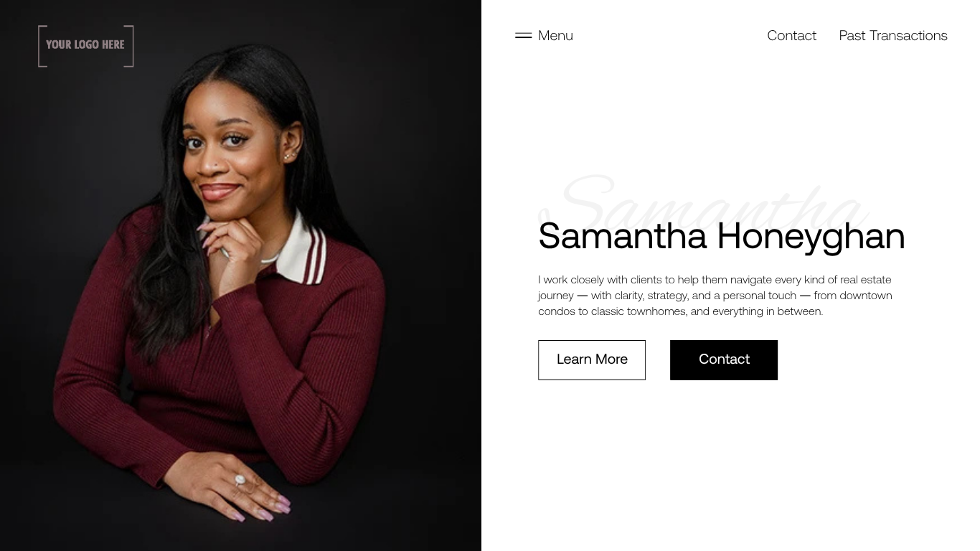Open the hamburger menu icon
Image resolution: width=980 pixels, height=551 pixels.
[x=523, y=35]
